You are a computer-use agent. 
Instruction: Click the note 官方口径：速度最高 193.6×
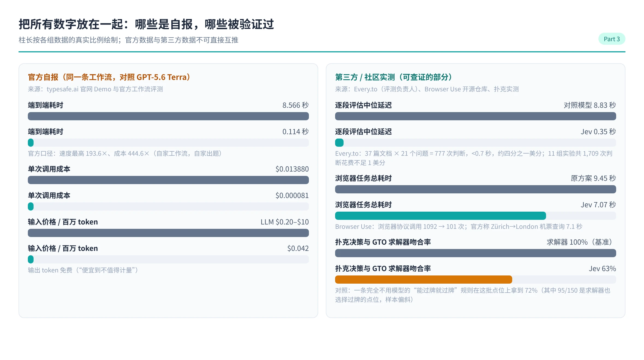tap(126, 154)
